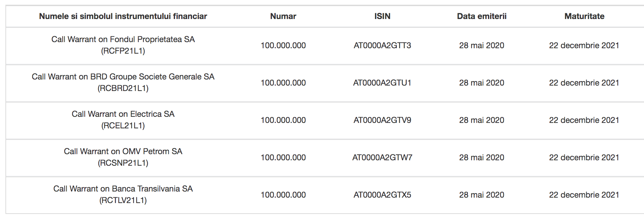Select Call Warrant on Banca Transilvania SA

click(x=123, y=189)
